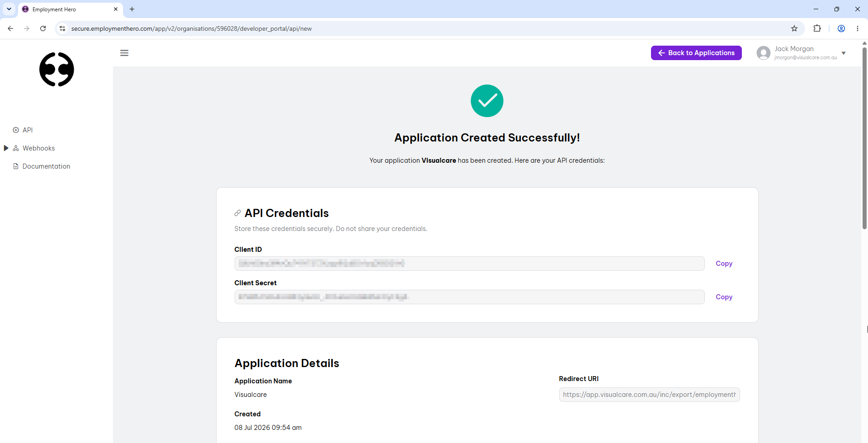Viewport: 868px width, 443px height.
Task: Copy the Client ID
Action: 724,264
